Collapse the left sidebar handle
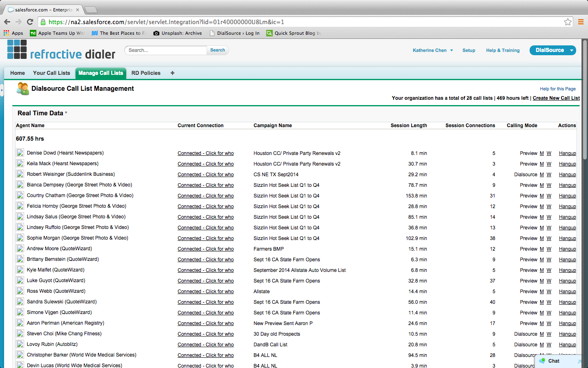This screenshot has height=368, width=588. [x=2, y=90]
